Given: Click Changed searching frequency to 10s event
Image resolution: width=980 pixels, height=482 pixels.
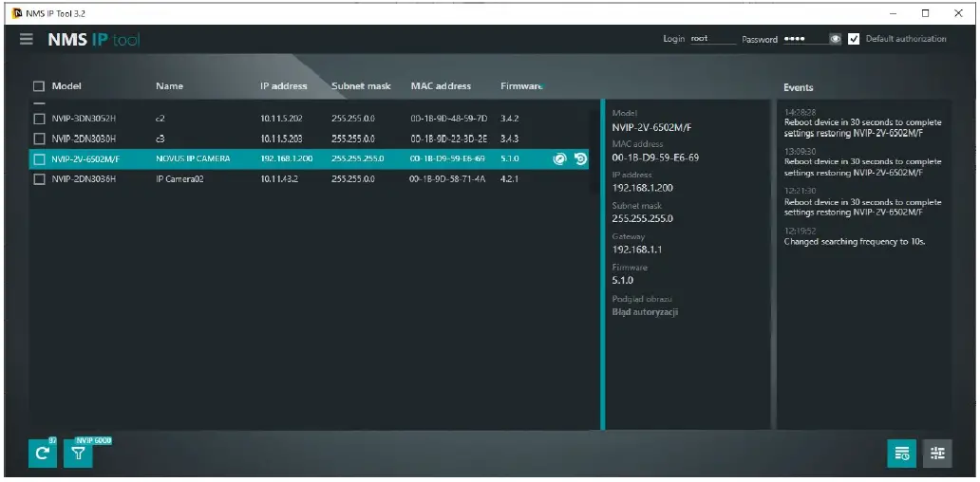Looking at the screenshot, I should pyautogui.click(x=855, y=242).
